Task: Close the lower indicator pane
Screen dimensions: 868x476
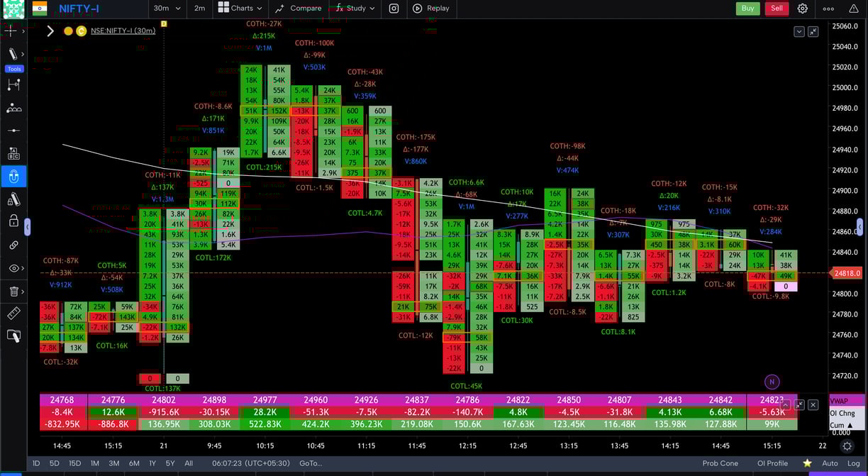Action: tap(813, 404)
